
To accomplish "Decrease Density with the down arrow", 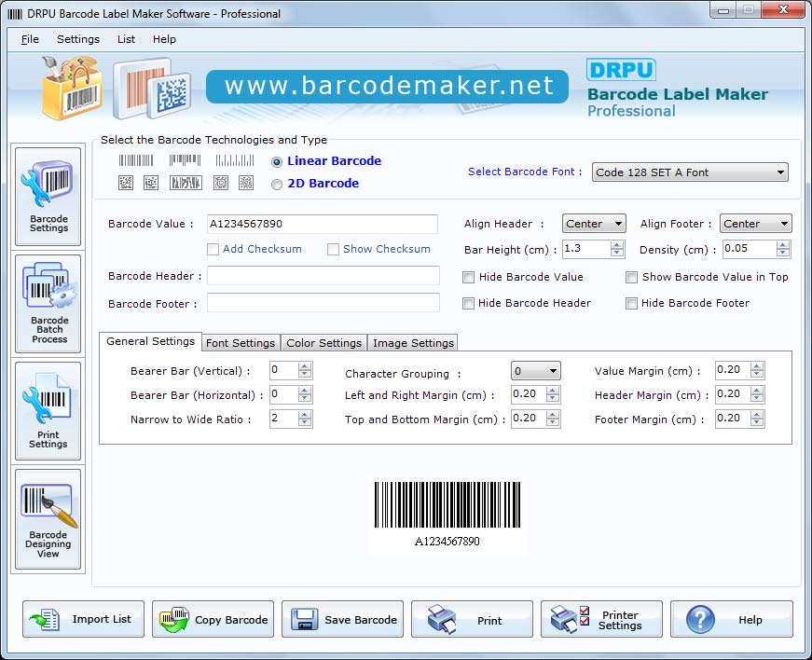I will tap(783, 254).
